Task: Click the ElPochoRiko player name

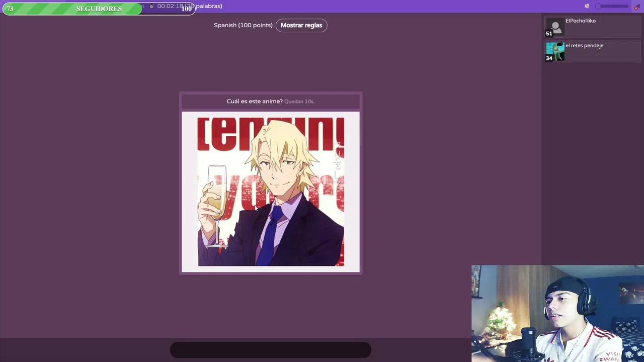Action: 581,21
